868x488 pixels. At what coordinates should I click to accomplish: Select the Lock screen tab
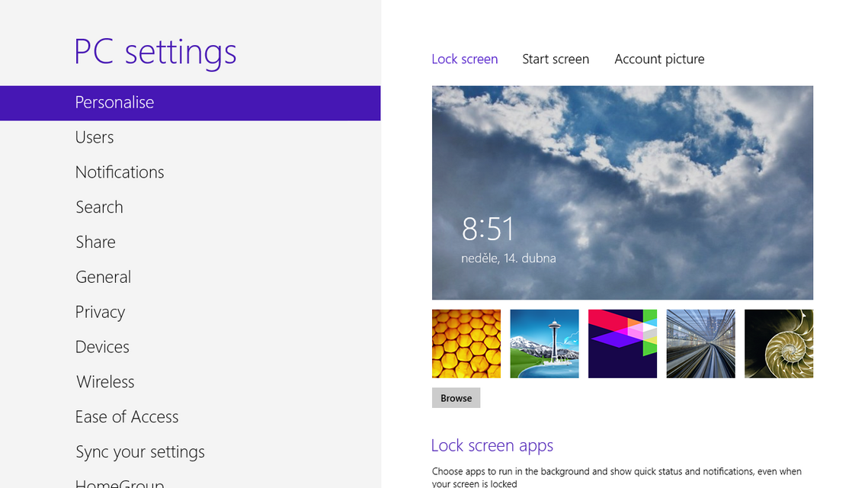click(x=464, y=59)
